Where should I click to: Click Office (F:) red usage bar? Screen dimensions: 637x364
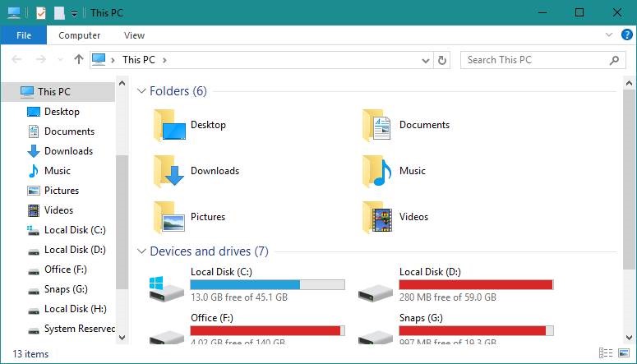268,330
